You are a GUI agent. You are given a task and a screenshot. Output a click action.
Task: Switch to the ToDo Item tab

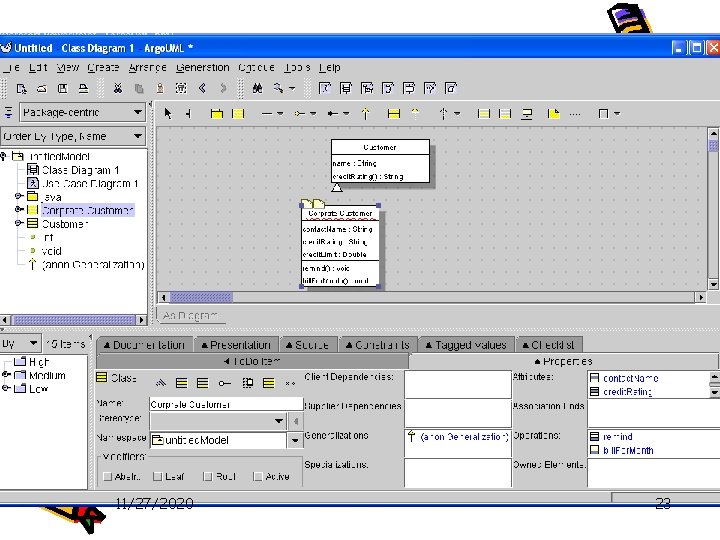(x=252, y=362)
